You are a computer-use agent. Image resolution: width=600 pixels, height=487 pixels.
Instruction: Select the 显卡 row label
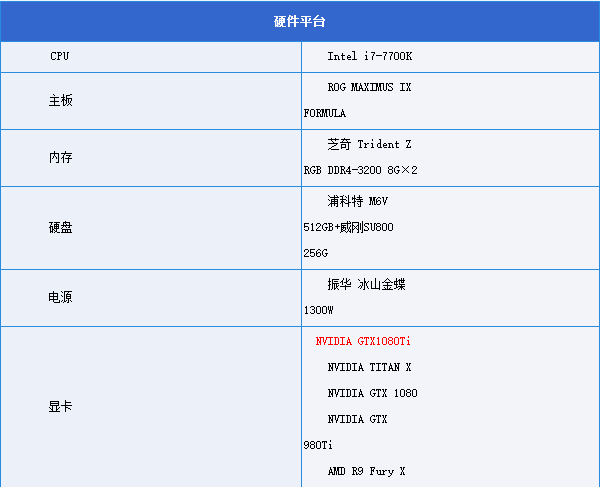(60, 406)
